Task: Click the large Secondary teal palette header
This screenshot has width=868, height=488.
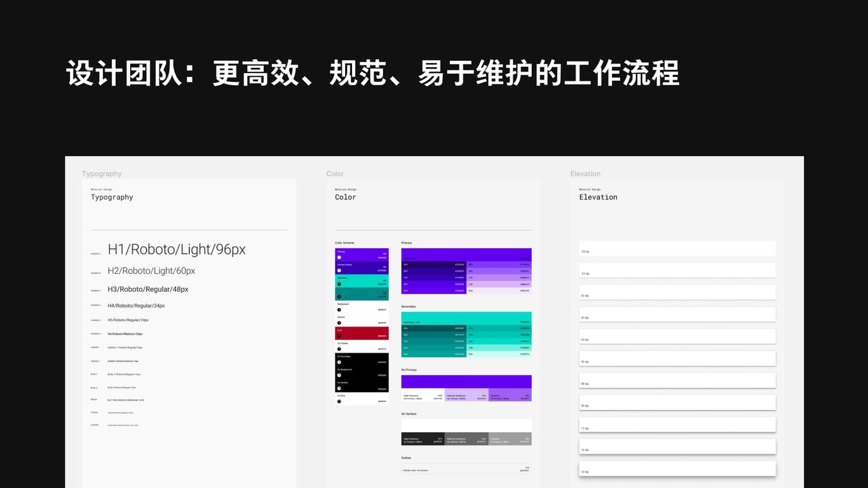Action: click(466, 318)
